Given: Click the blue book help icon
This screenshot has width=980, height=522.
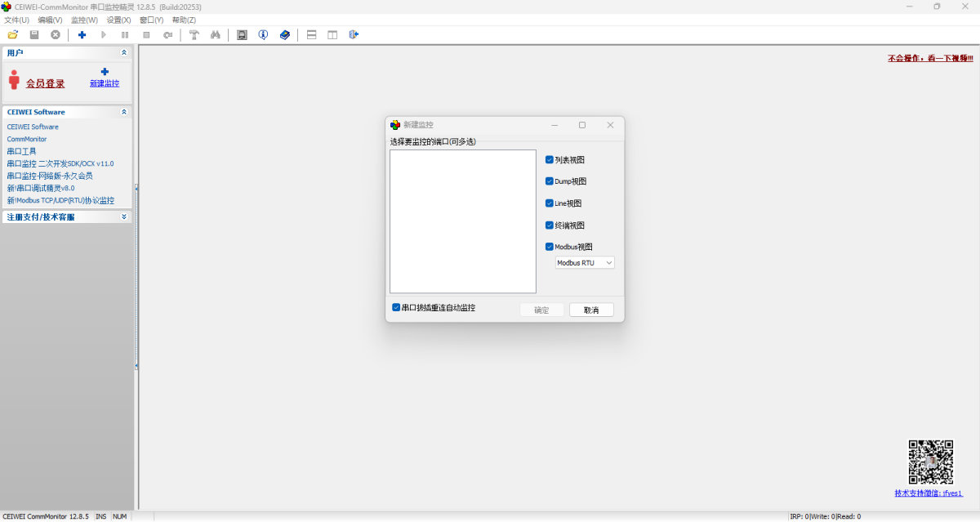Looking at the screenshot, I should (x=285, y=35).
